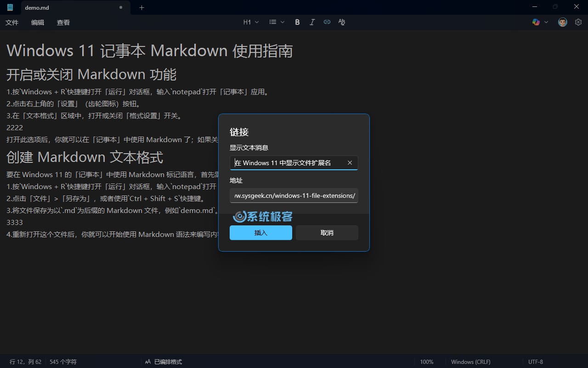The height and width of the screenshot is (368, 588).
Task: Click the Windows (CRLF) line ending entry
Action: click(x=470, y=362)
